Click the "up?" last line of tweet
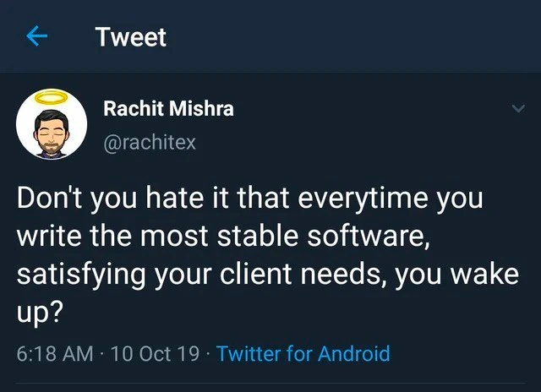 tap(40, 313)
